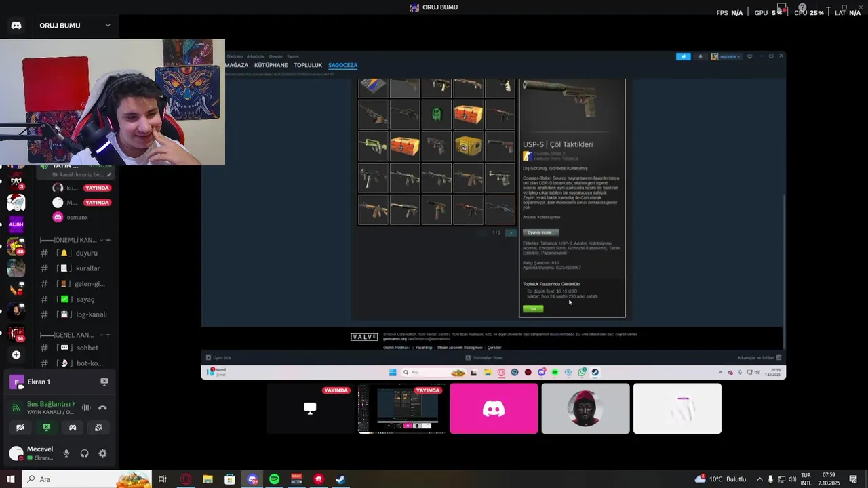The width and height of the screenshot is (868, 488).
Task: Open Spotify from Windows taskbar
Action: [x=274, y=479]
